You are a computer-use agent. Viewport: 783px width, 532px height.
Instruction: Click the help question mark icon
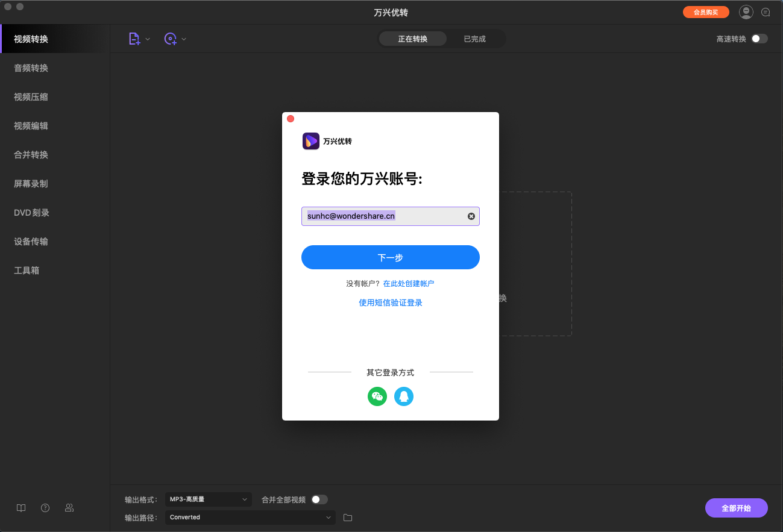[45, 508]
